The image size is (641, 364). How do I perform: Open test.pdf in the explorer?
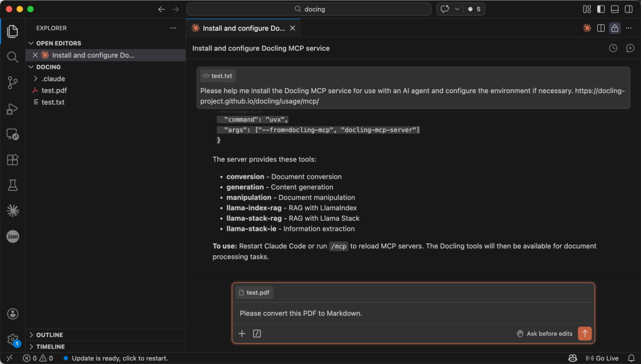click(x=54, y=90)
